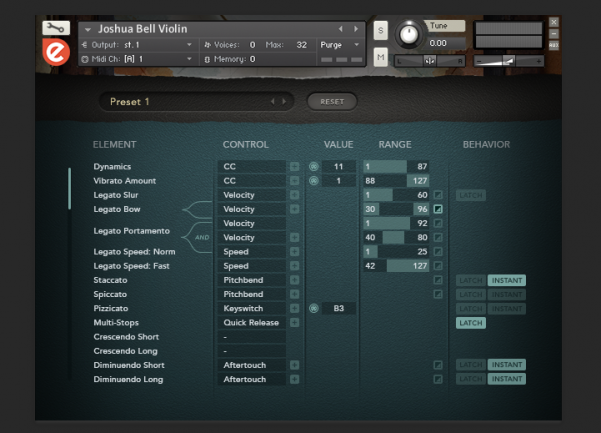Toggle range curve checkbox for Legato Slur
601x433 pixels.
coord(438,195)
